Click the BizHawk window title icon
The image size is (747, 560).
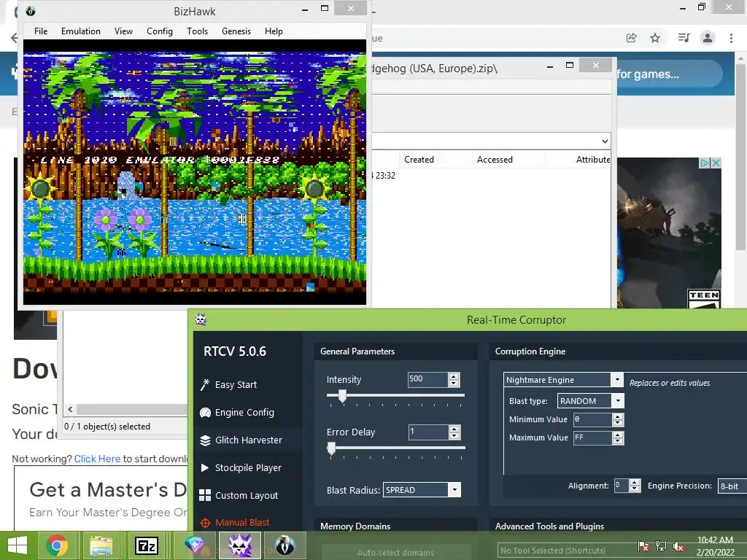coord(31,11)
